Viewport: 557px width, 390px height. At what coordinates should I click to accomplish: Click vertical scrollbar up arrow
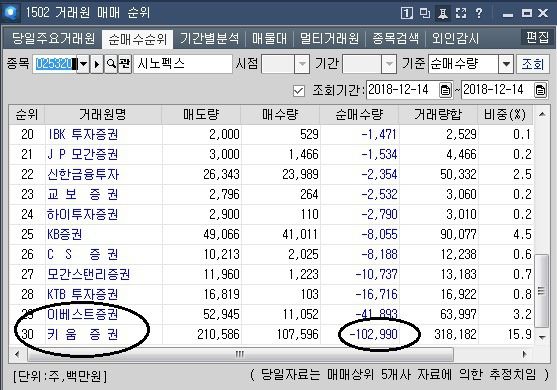point(542,114)
